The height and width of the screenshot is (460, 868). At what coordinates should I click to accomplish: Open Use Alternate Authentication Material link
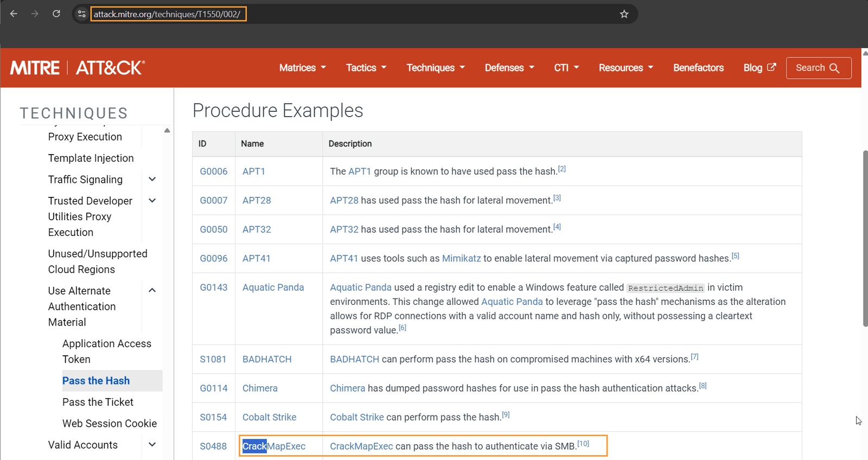click(82, 306)
